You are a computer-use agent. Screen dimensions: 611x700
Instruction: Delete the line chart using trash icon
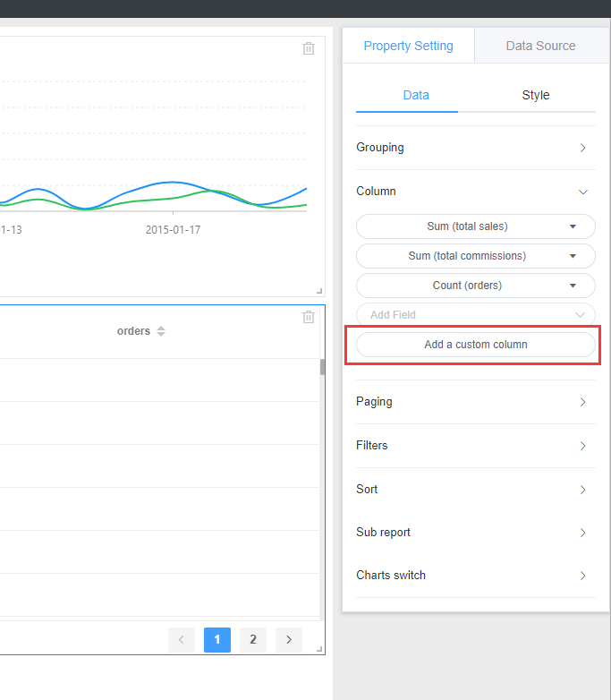309,48
